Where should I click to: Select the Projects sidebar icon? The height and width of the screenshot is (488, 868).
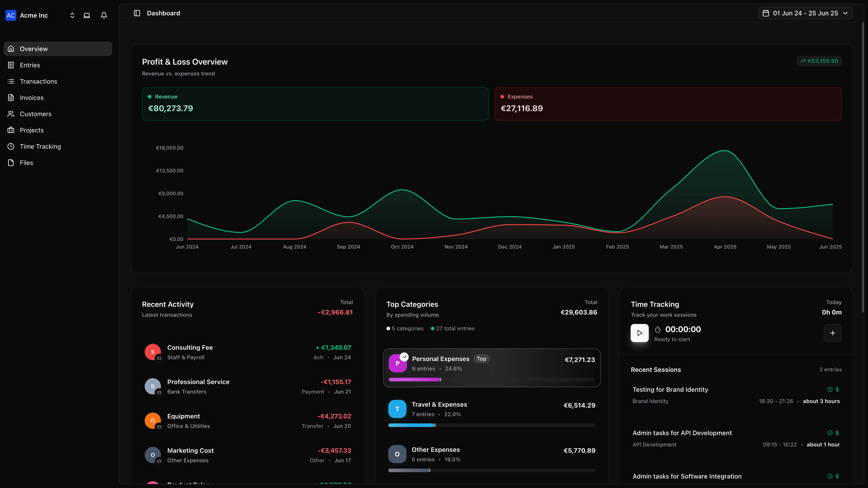[x=11, y=130]
